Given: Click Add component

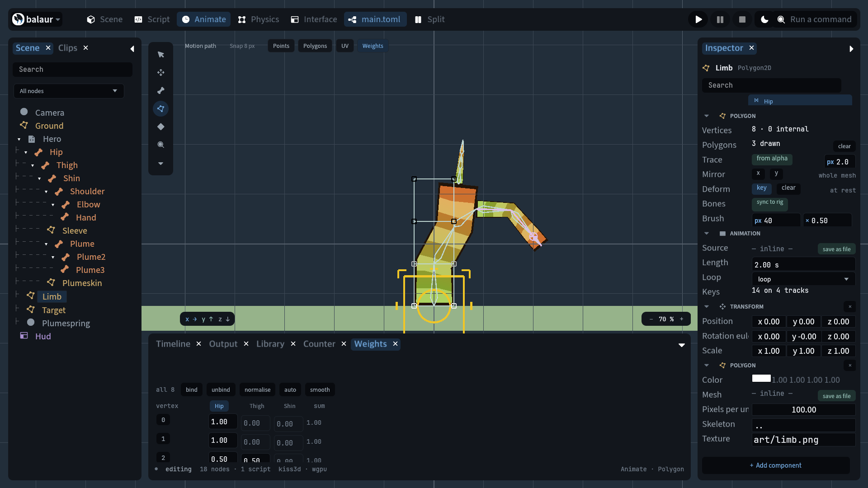Looking at the screenshot, I should tap(776, 465).
